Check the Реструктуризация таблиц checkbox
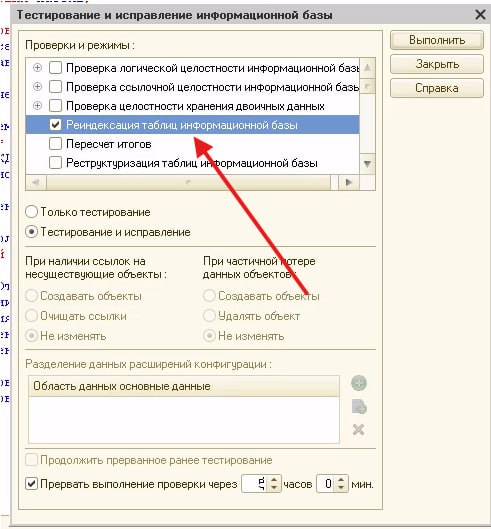The width and height of the screenshot is (491, 529). (55, 163)
